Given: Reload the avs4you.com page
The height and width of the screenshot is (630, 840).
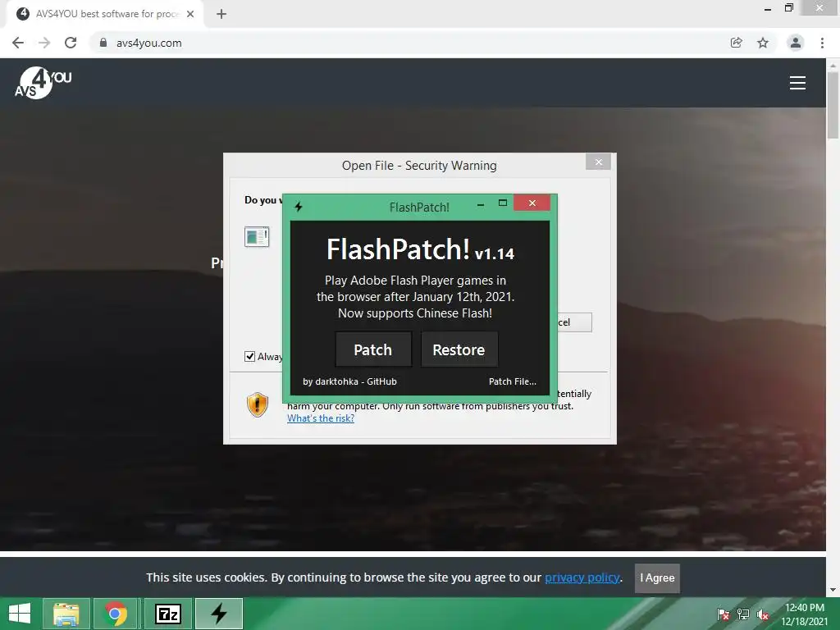Looking at the screenshot, I should pos(71,43).
